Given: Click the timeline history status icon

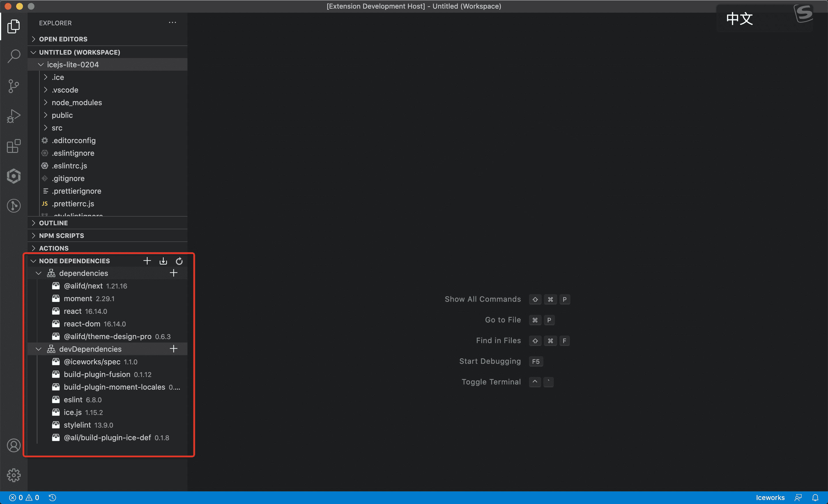Looking at the screenshot, I should (x=52, y=498).
